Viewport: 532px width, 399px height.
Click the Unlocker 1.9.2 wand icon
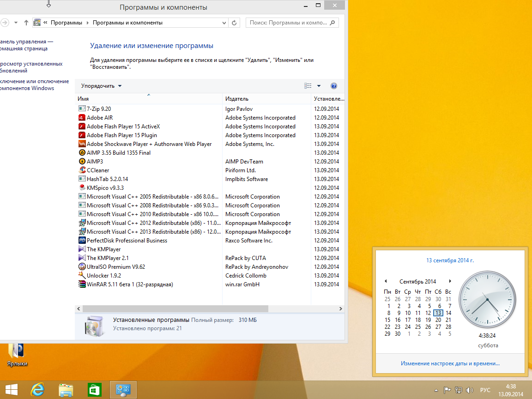click(82, 276)
